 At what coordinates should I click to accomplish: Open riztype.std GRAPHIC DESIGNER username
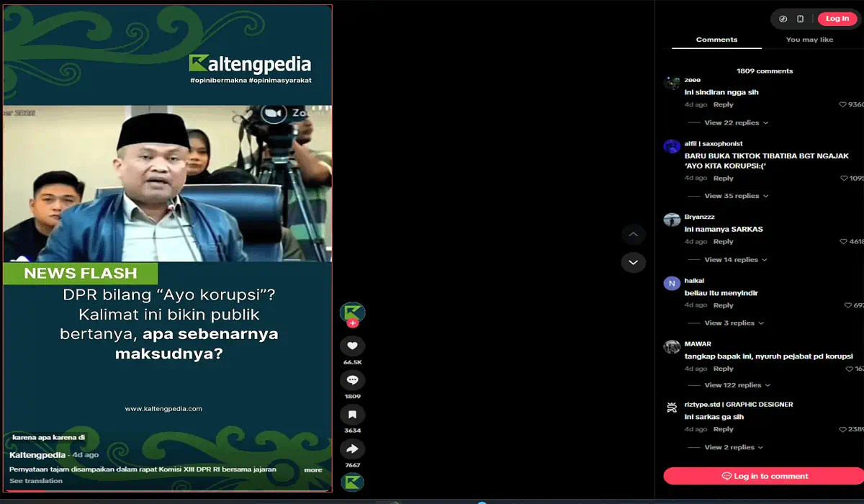[739, 405]
